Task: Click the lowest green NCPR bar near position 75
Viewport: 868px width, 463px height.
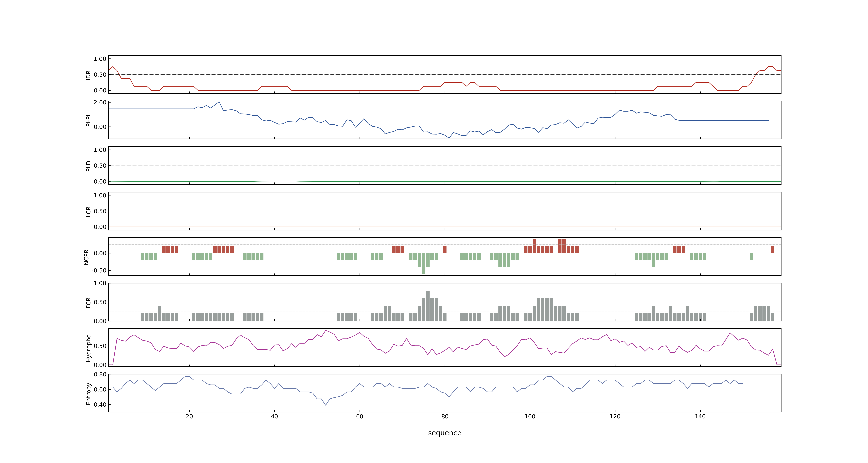Action: click(x=424, y=264)
